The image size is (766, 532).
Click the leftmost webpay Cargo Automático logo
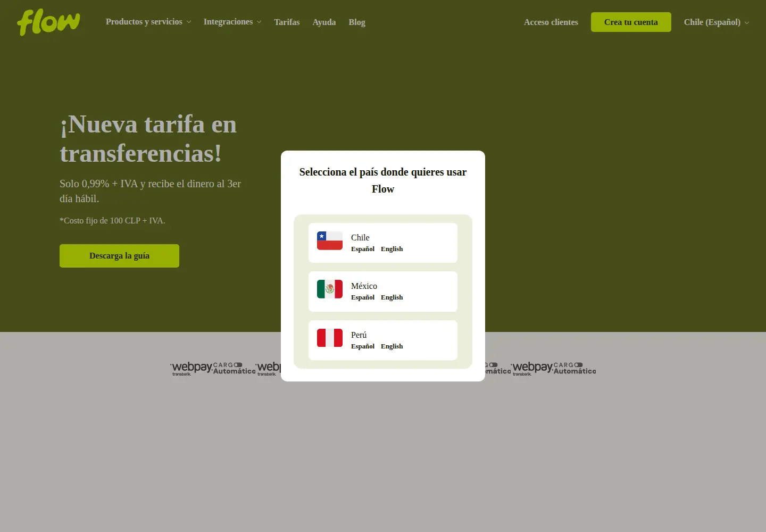point(213,368)
